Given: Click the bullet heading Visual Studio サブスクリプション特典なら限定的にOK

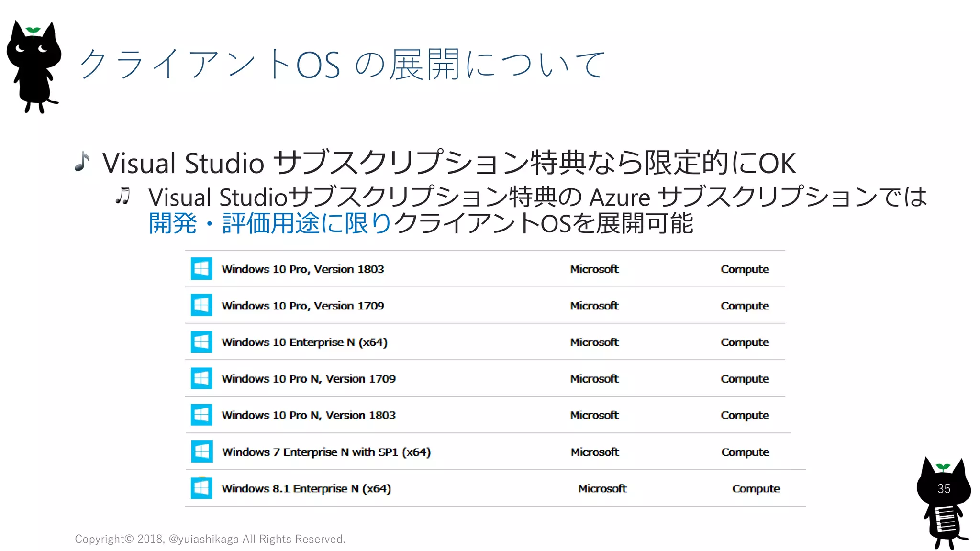Looking at the screenshot, I should pyautogui.click(x=449, y=163).
